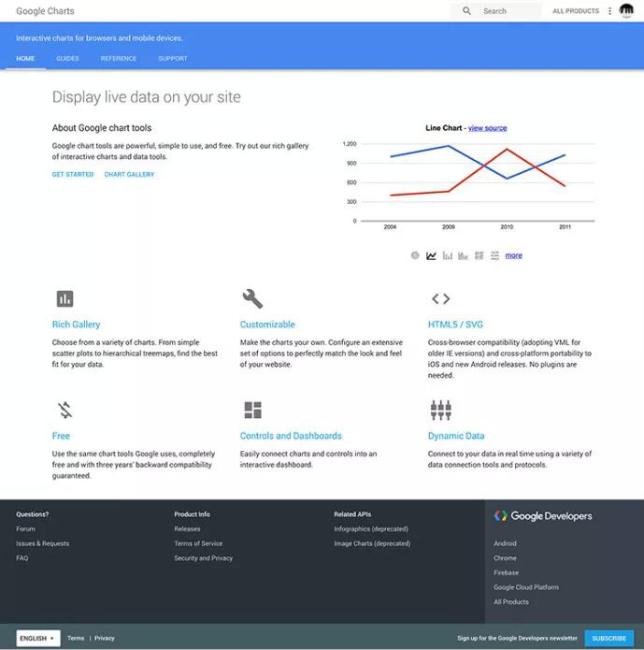Open the Terms of Service footer link
The width and height of the screenshot is (644, 650).
198,543
